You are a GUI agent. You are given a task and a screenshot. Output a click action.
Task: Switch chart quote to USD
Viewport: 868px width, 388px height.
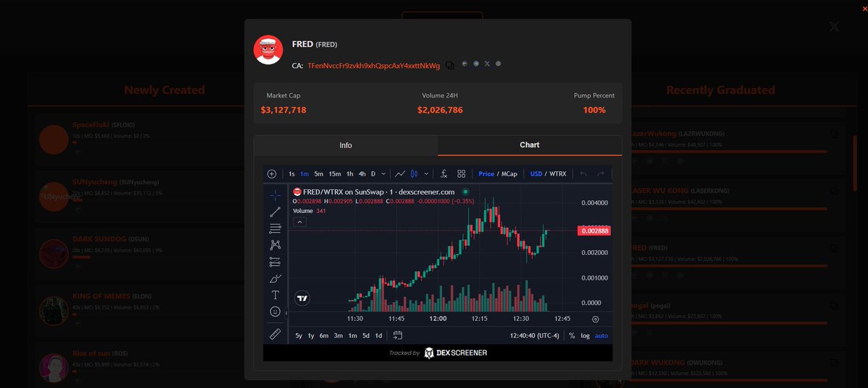(536, 174)
